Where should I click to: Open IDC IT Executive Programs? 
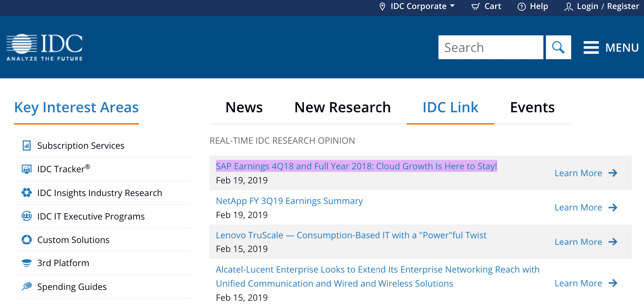pos(91,216)
